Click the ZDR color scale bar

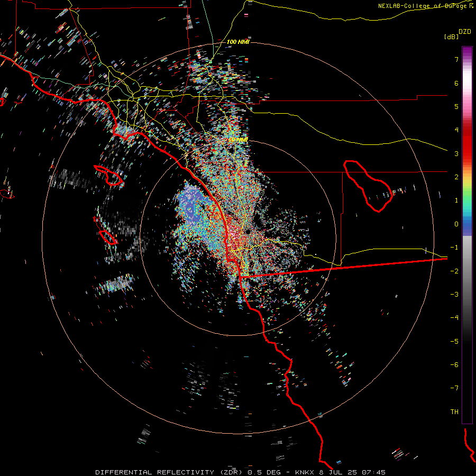point(467,235)
